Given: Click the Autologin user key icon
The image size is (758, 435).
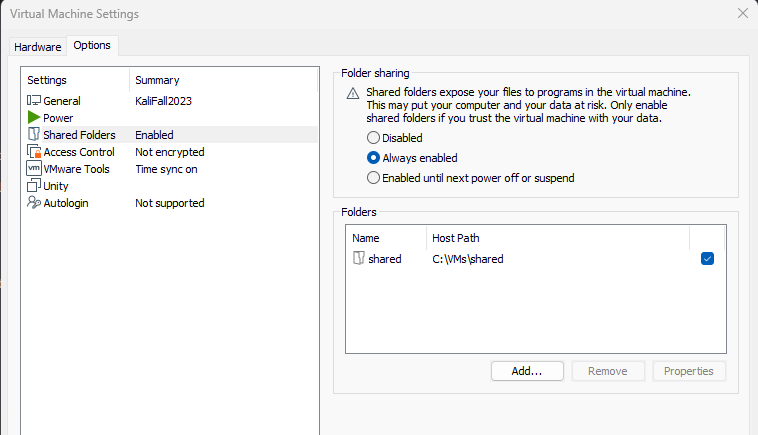Looking at the screenshot, I should point(34,203).
